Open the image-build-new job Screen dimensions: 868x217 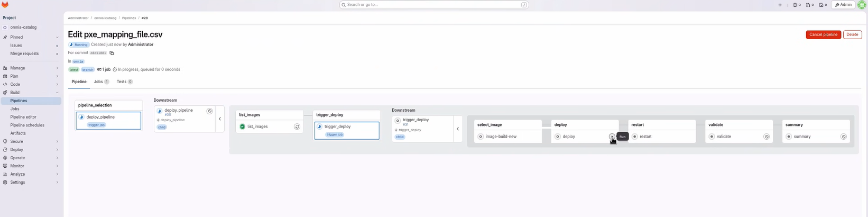click(x=508, y=137)
